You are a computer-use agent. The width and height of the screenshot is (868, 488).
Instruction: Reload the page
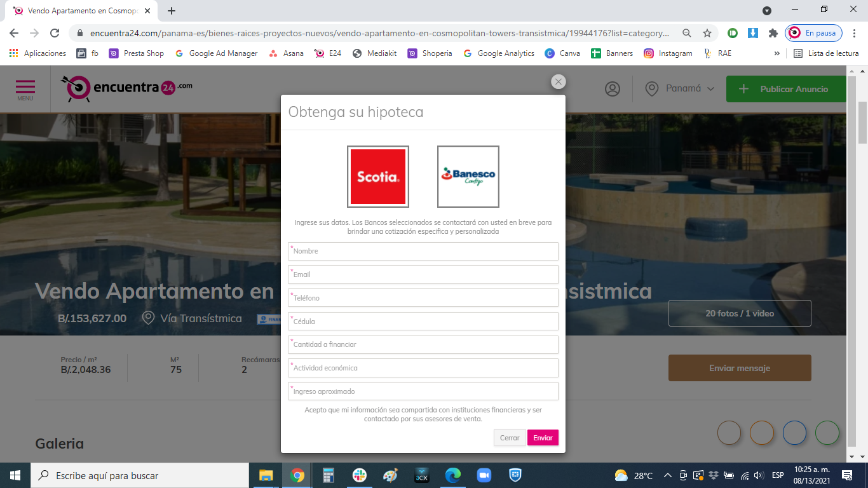click(x=55, y=33)
